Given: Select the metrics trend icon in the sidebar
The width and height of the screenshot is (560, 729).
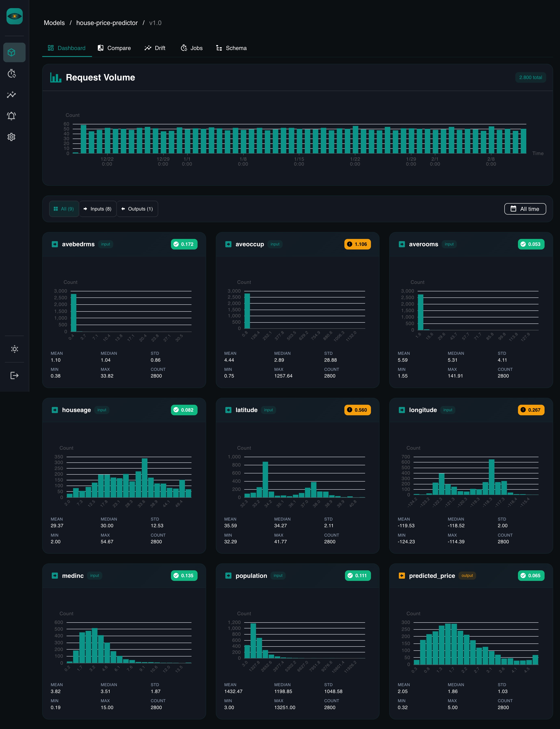Looking at the screenshot, I should 12,95.
